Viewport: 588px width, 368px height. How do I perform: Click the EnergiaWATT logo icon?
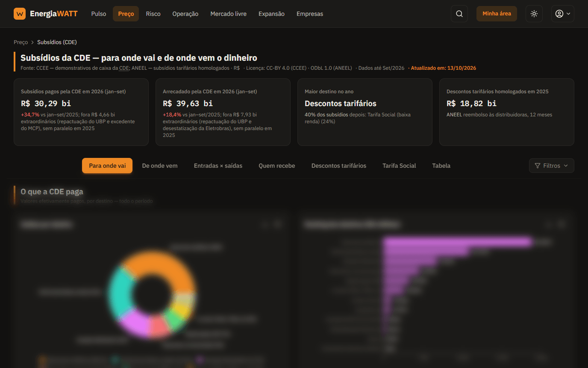(20, 14)
